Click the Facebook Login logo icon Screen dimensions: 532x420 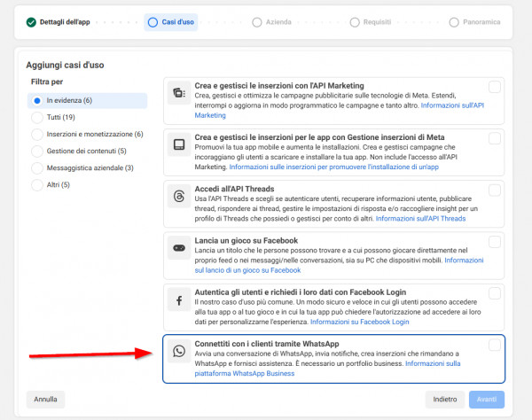(179, 299)
